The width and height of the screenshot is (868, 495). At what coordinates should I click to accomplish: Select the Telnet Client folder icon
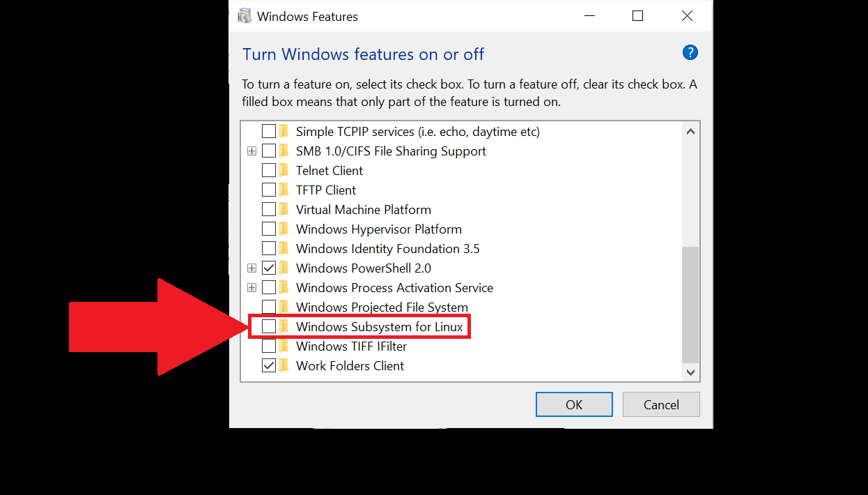284,171
